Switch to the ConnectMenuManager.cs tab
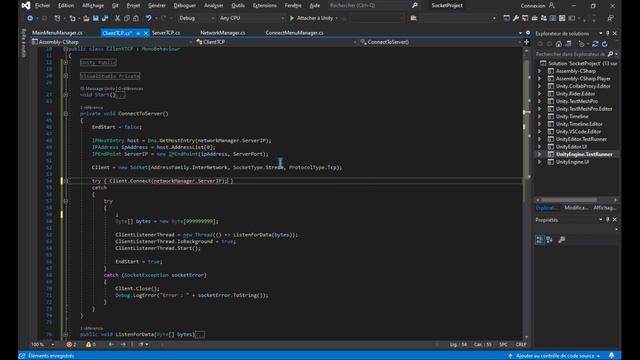Image resolution: width=640 pixels, height=360 pixels. [294, 33]
